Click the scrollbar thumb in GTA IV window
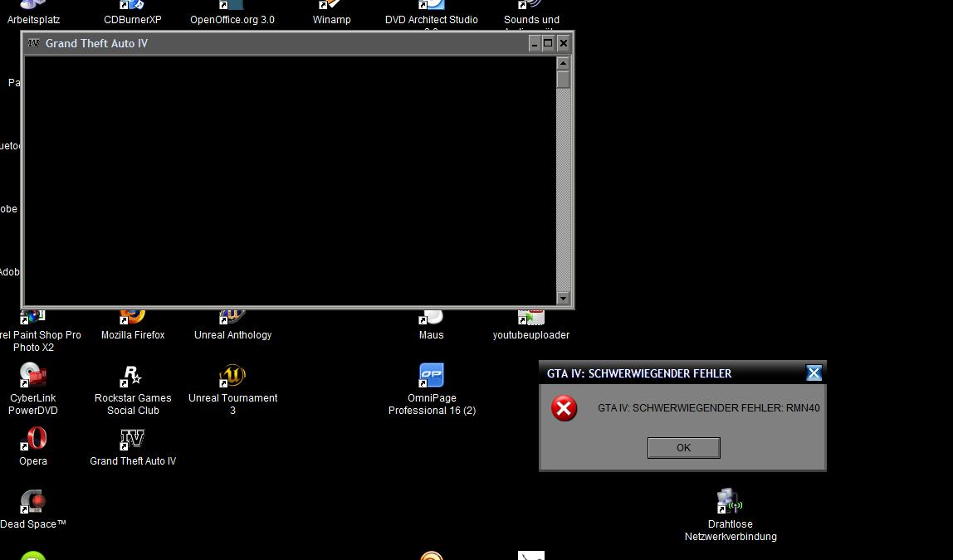 coord(563,79)
